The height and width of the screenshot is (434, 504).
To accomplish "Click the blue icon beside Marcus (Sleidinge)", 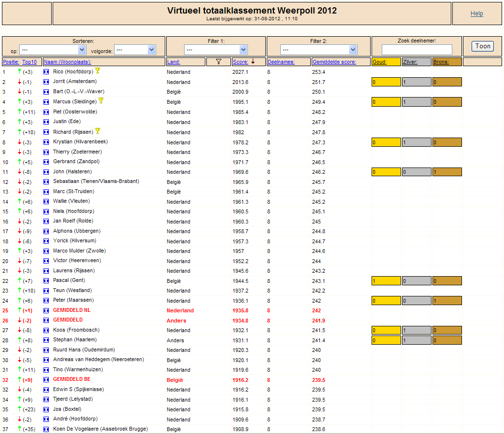I will [46, 102].
